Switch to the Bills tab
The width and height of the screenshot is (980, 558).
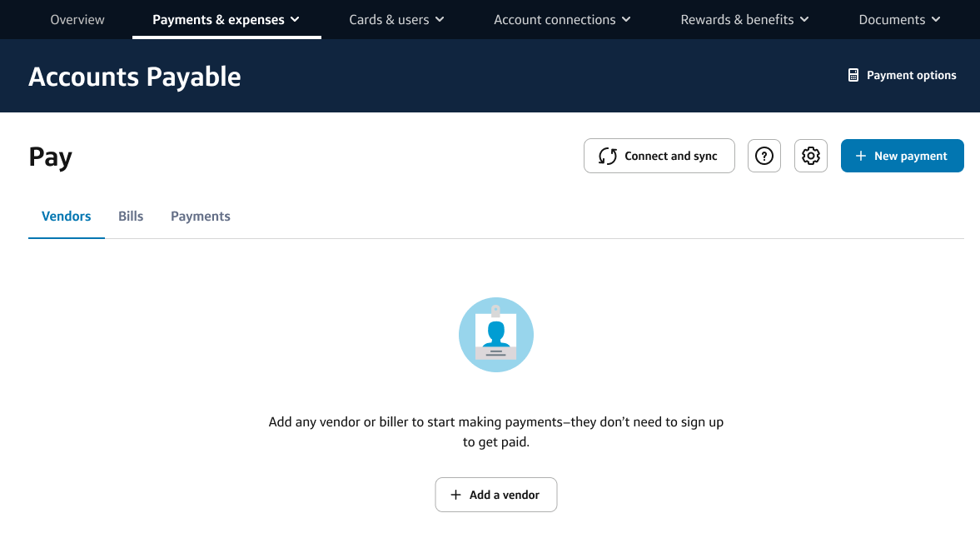(131, 217)
